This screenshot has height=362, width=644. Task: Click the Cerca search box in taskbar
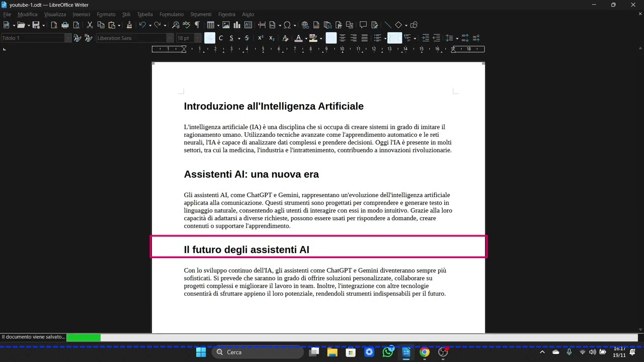point(257,352)
